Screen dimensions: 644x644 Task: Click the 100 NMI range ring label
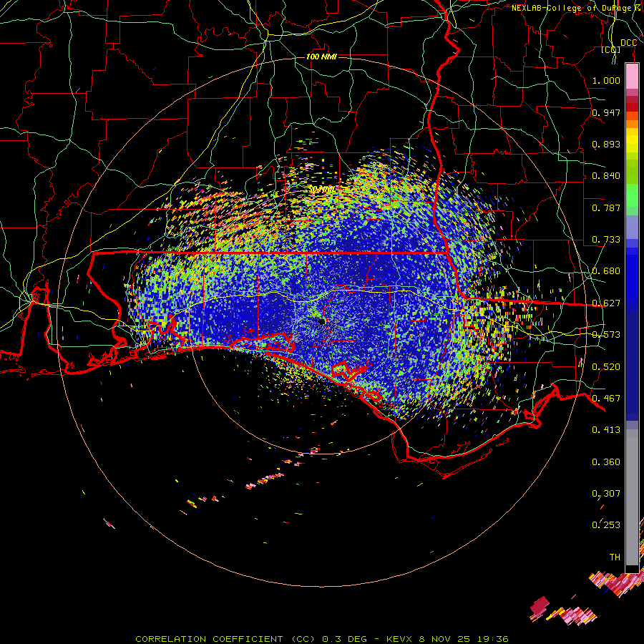(x=321, y=57)
